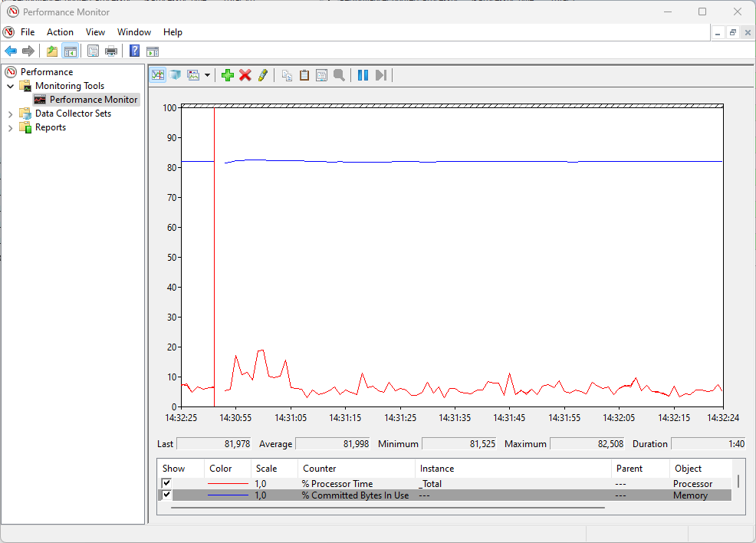Open Help with the question-mark icon
Image resolution: width=756 pixels, height=543 pixels.
pos(134,51)
